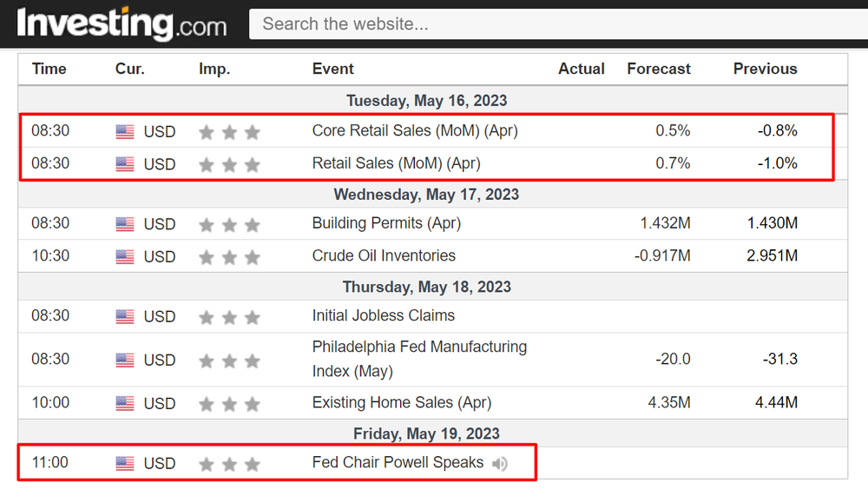Click US flag in Building Permits row
Viewport: 868px width, 490px height.
tap(125, 224)
